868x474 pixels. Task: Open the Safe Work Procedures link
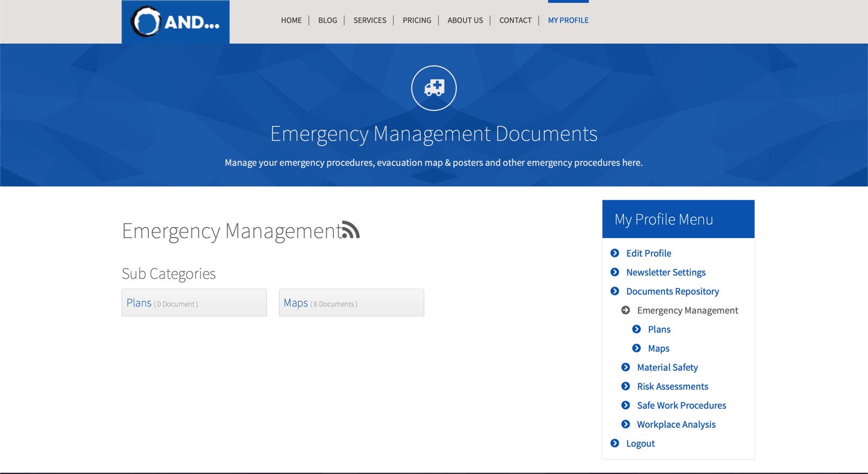[682, 406]
